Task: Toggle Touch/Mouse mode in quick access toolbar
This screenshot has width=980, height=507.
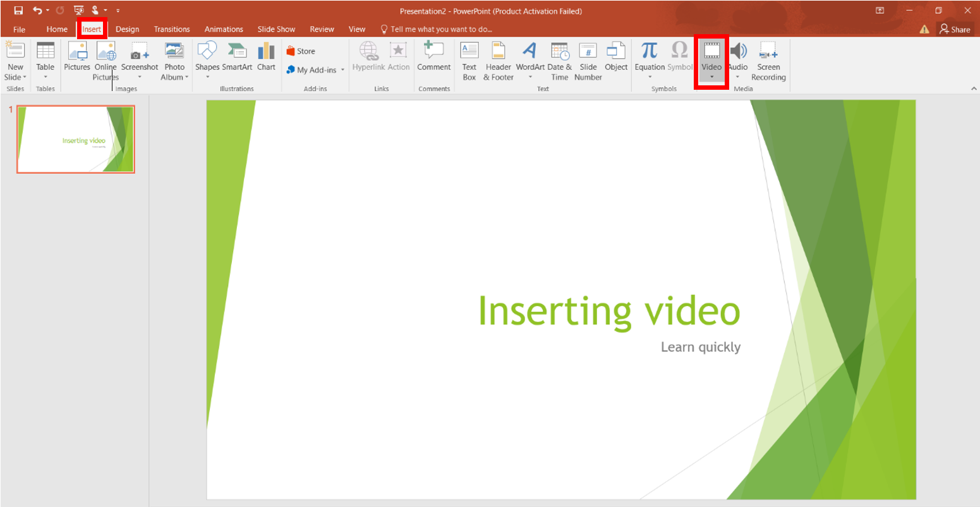Action: [95, 11]
